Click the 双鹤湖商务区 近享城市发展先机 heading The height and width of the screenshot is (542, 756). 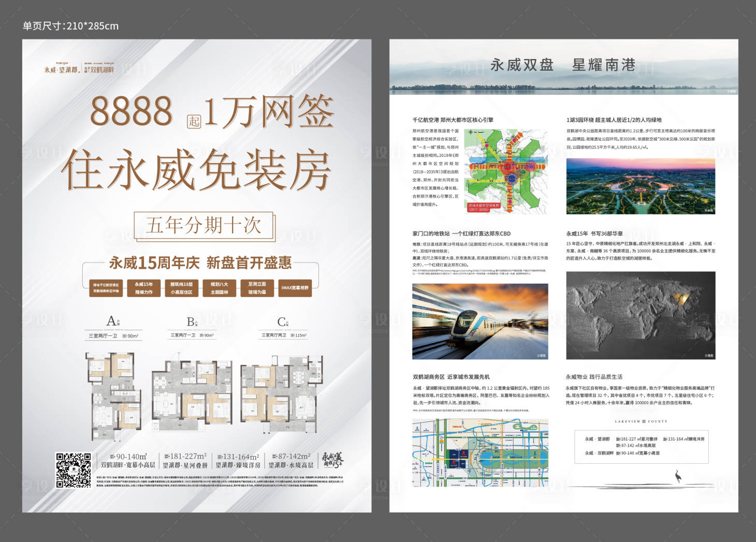pyautogui.click(x=451, y=377)
